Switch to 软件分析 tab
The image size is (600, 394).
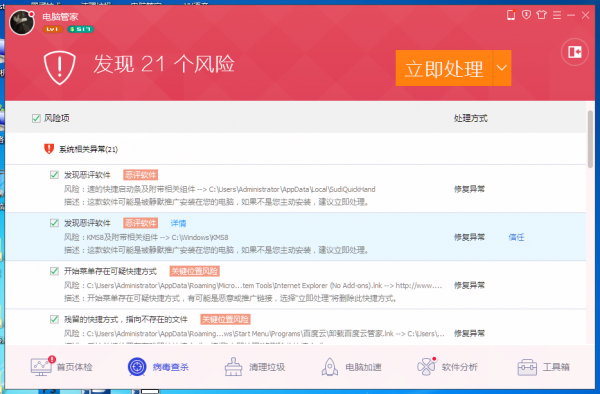[447, 367]
